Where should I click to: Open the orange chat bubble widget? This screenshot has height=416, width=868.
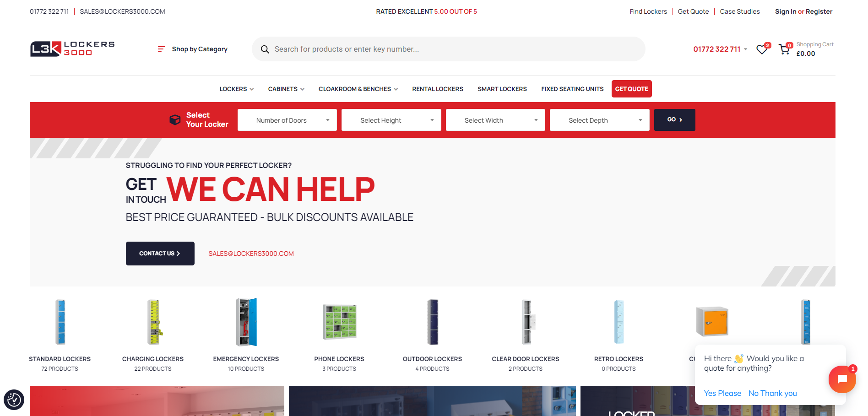click(841, 379)
